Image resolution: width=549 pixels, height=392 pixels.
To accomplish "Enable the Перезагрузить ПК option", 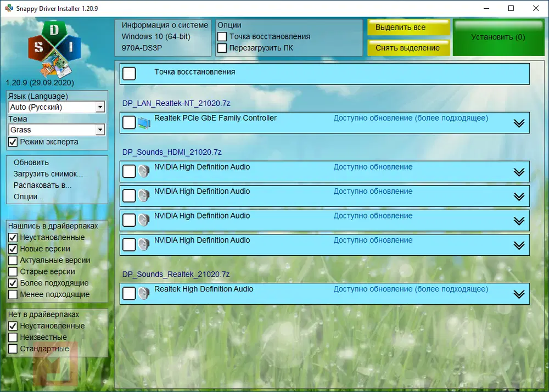I will (222, 48).
